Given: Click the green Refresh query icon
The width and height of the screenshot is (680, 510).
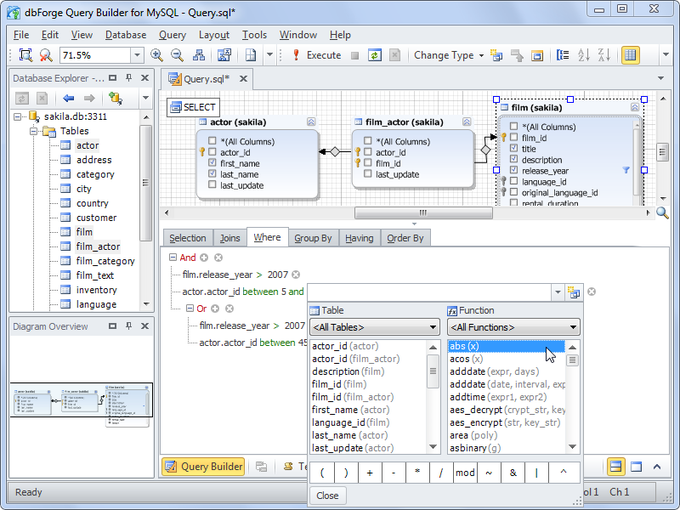Looking at the screenshot, I should [x=375, y=55].
